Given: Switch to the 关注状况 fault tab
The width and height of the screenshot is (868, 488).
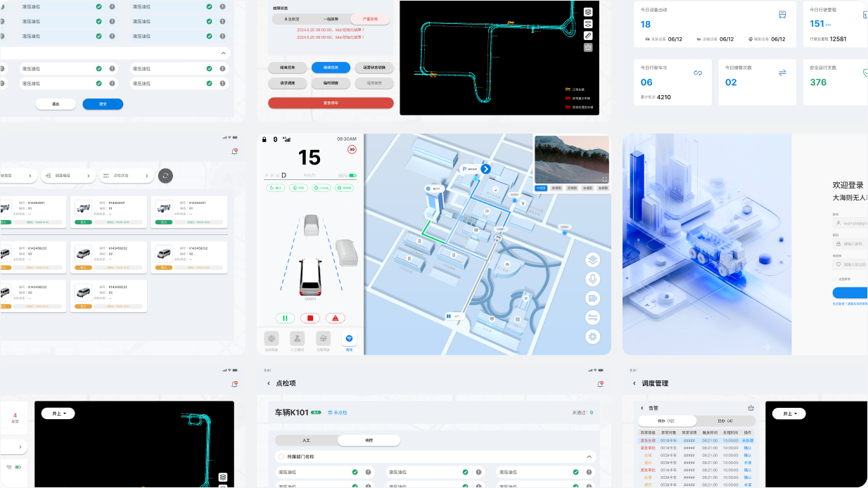Looking at the screenshot, I should (x=292, y=19).
